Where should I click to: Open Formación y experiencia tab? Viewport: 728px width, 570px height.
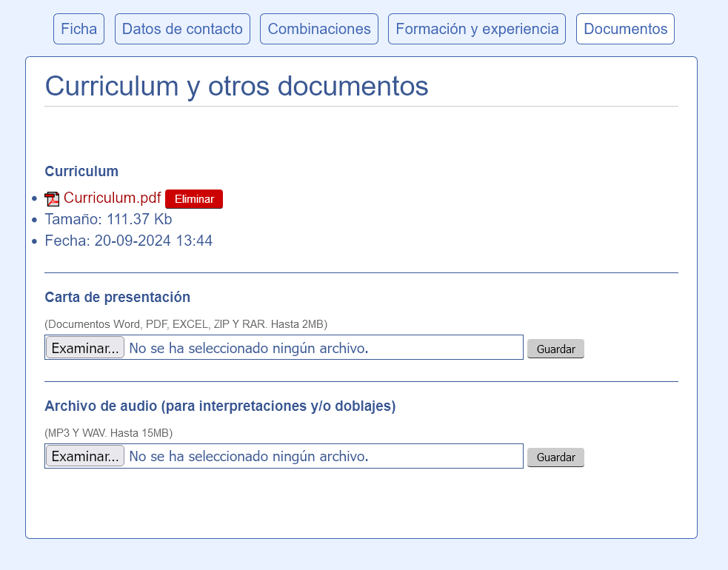point(477,29)
